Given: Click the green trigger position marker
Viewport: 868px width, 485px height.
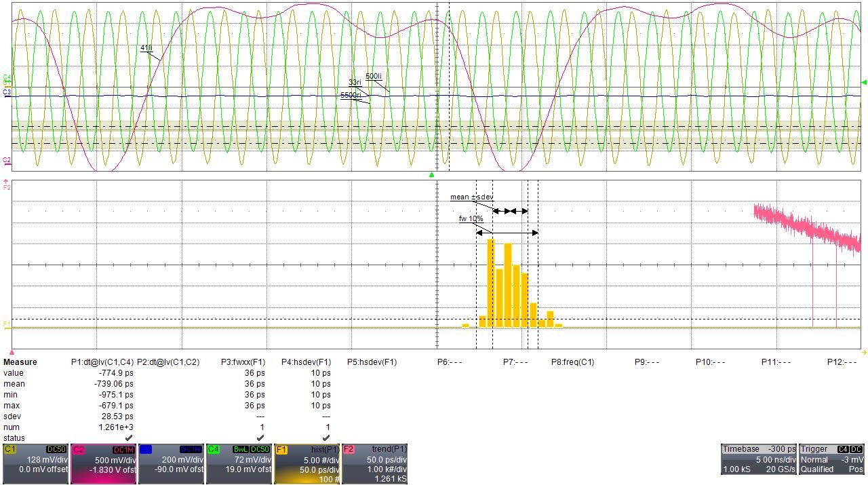Looking at the screenshot, I should coord(431,175).
